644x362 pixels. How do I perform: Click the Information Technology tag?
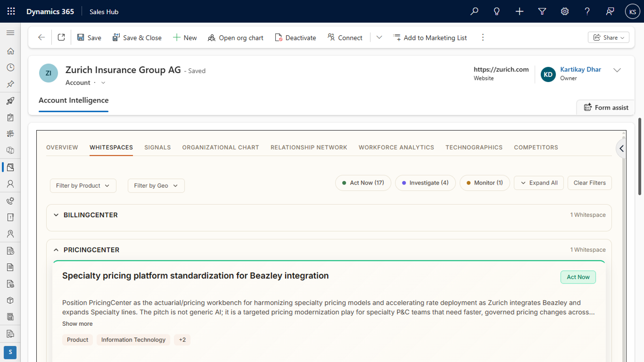click(x=133, y=340)
